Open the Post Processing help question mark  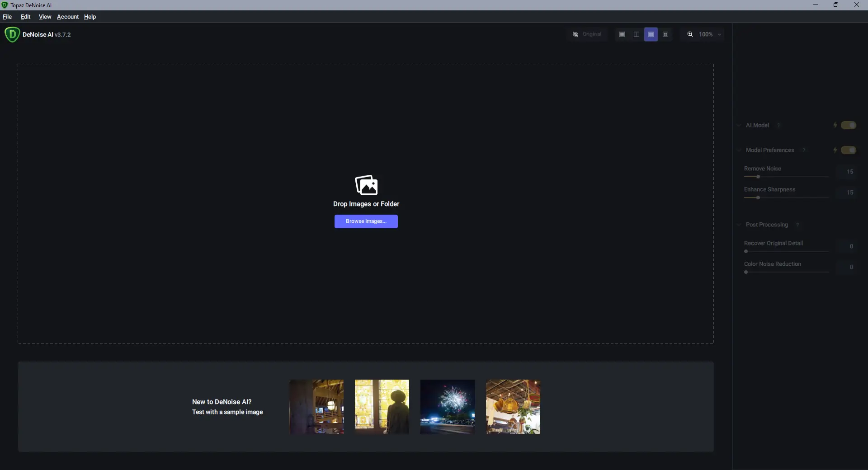(797, 225)
